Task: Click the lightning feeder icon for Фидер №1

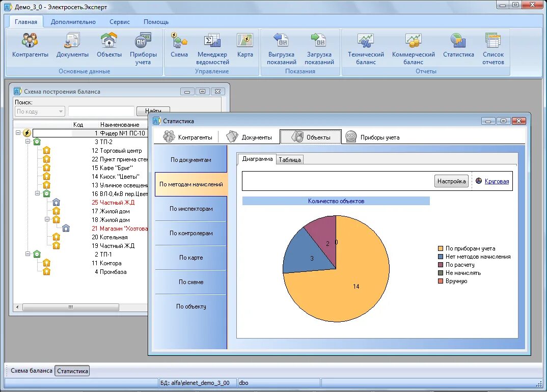Action: (x=27, y=133)
